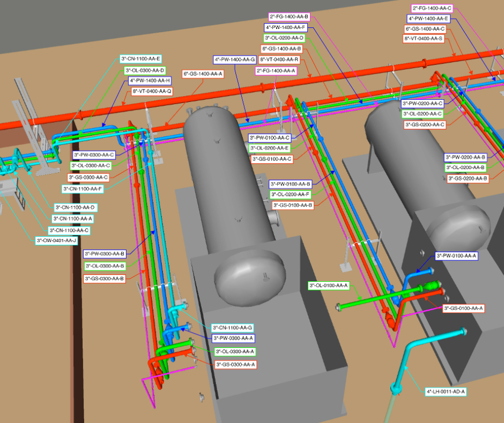
Task: Select the 3"-GS-0200-AA-B tag
Action: pyautogui.click(x=468, y=178)
